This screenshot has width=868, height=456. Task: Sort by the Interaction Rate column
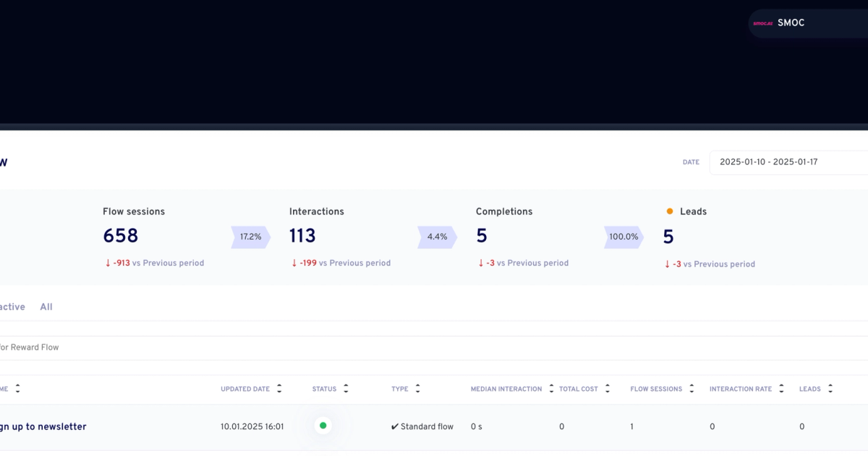[781, 389]
